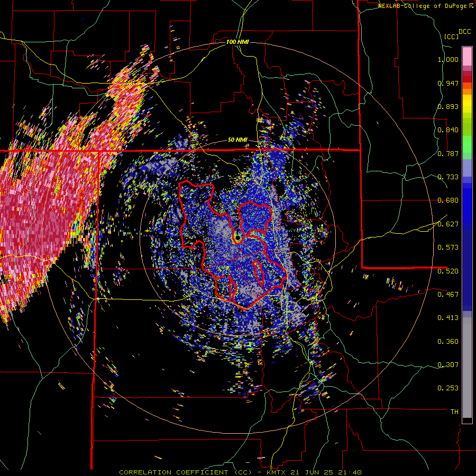Click the 0.360 scale value
The width and height of the screenshot is (476, 476).
(x=448, y=342)
